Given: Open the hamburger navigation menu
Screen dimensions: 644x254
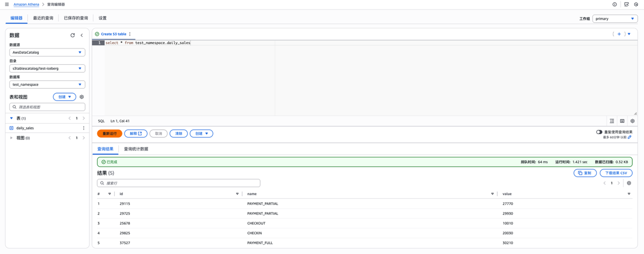Looking at the screenshot, I should [x=7, y=4].
